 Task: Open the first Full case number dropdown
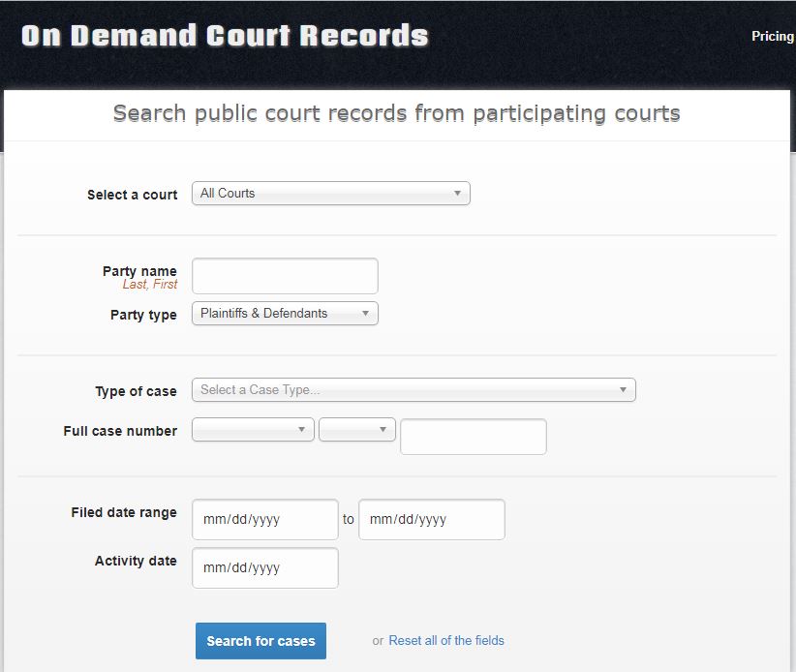pos(253,429)
